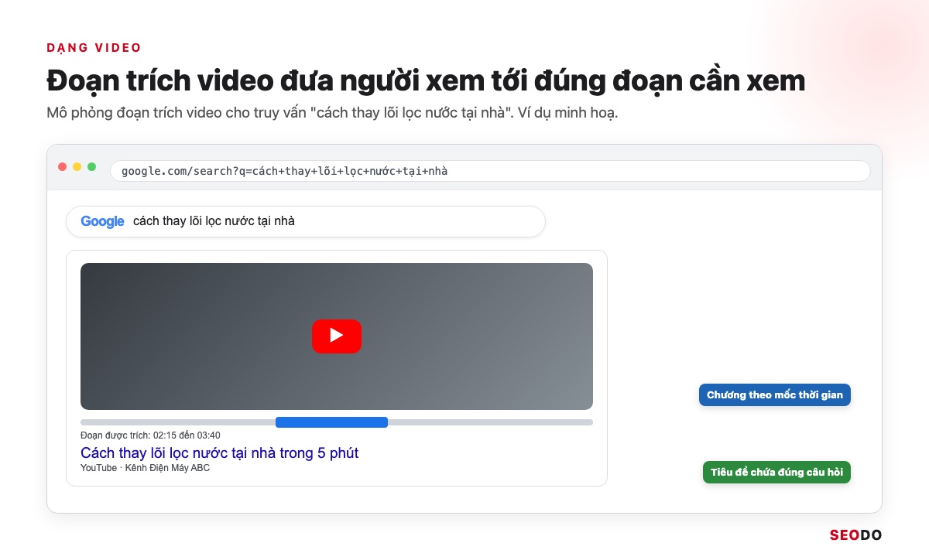This screenshot has height=560, width=929.
Task: Click the browser address bar URL
Action: tap(490, 171)
